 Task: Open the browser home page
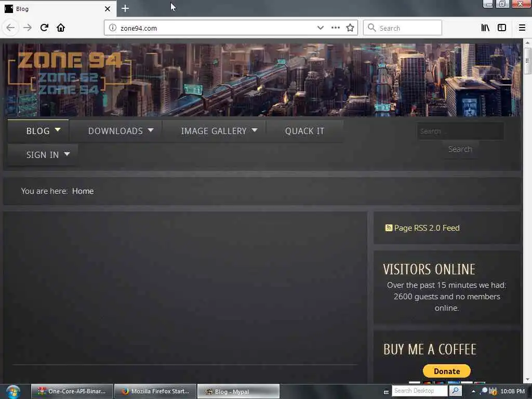[x=61, y=28]
